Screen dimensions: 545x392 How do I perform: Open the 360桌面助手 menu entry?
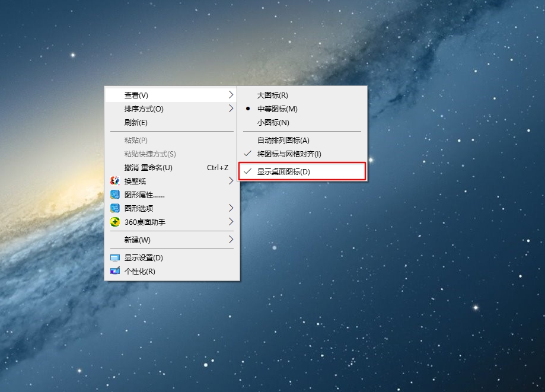(171, 222)
